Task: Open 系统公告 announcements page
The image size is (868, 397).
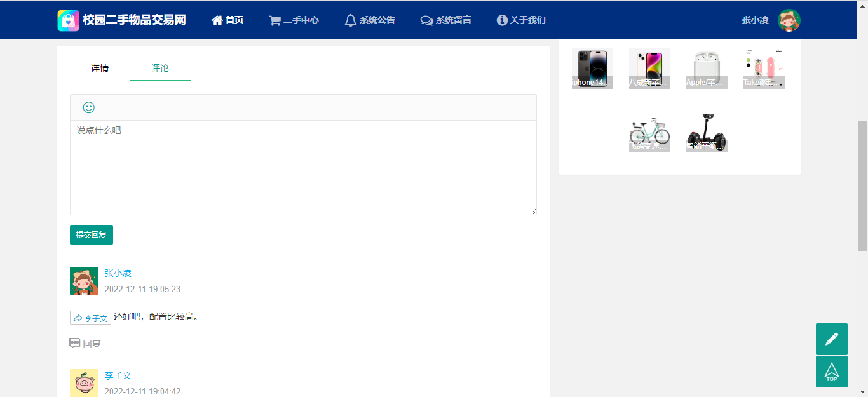Action: [x=370, y=20]
